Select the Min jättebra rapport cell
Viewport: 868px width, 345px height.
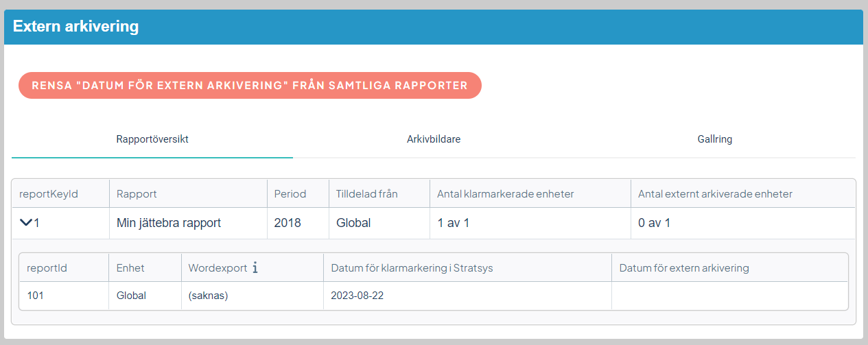click(188, 223)
